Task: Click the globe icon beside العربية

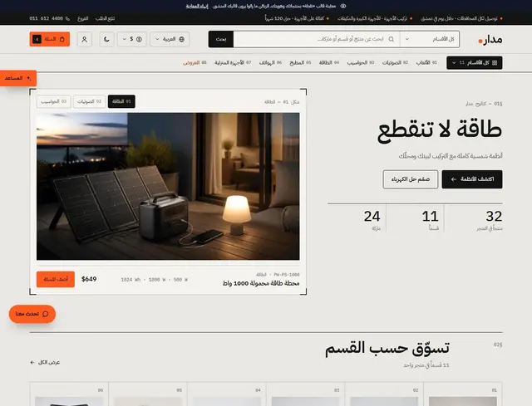Action: pyautogui.click(x=181, y=39)
